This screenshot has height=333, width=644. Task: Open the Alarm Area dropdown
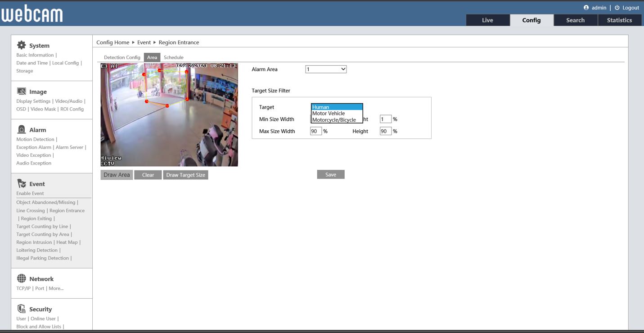point(326,69)
